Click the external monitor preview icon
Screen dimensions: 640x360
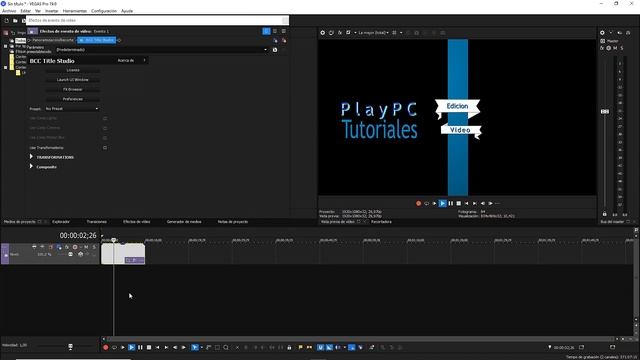click(x=331, y=33)
